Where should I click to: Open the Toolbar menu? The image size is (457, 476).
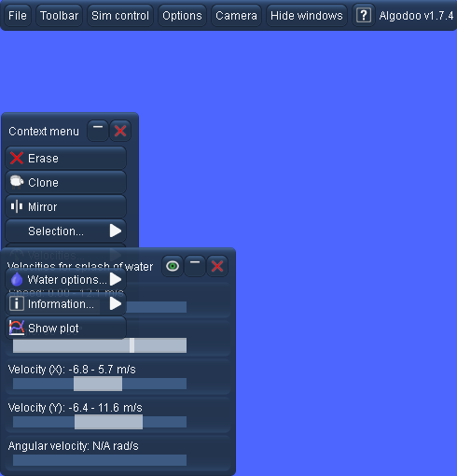[x=59, y=16]
